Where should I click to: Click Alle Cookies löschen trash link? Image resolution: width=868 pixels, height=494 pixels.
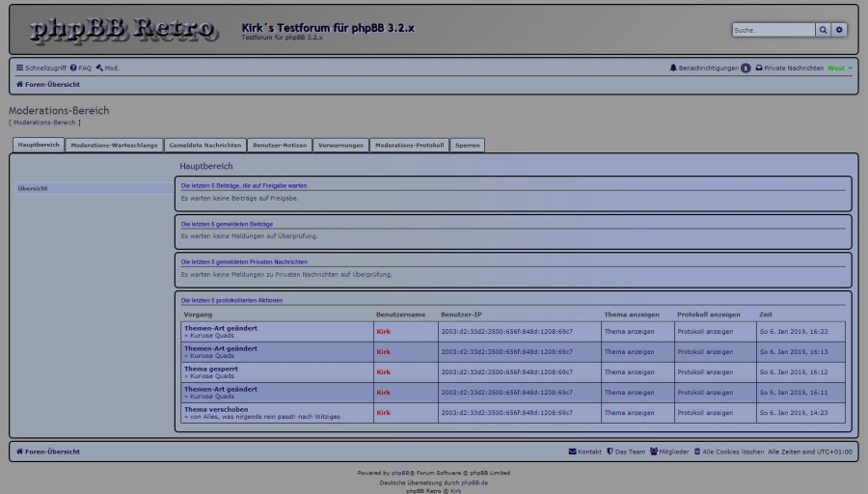[728, 452]
